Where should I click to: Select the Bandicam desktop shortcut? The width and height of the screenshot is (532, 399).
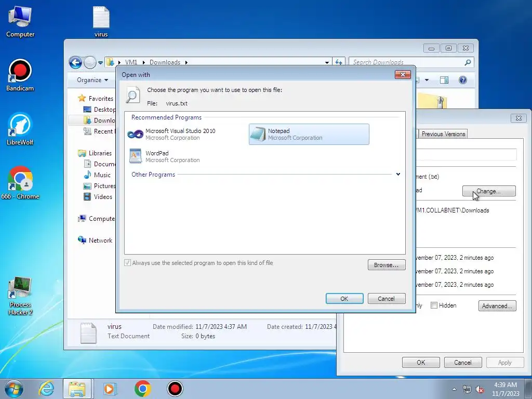tap(20, 75)
